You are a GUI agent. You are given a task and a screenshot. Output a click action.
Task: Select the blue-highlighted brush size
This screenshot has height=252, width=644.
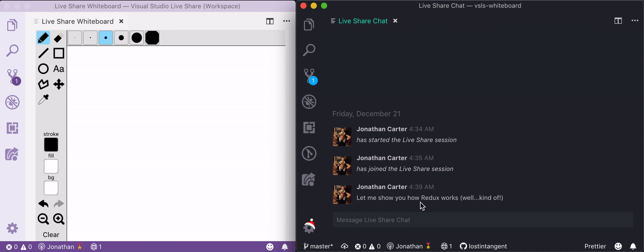tap(106, 38)
